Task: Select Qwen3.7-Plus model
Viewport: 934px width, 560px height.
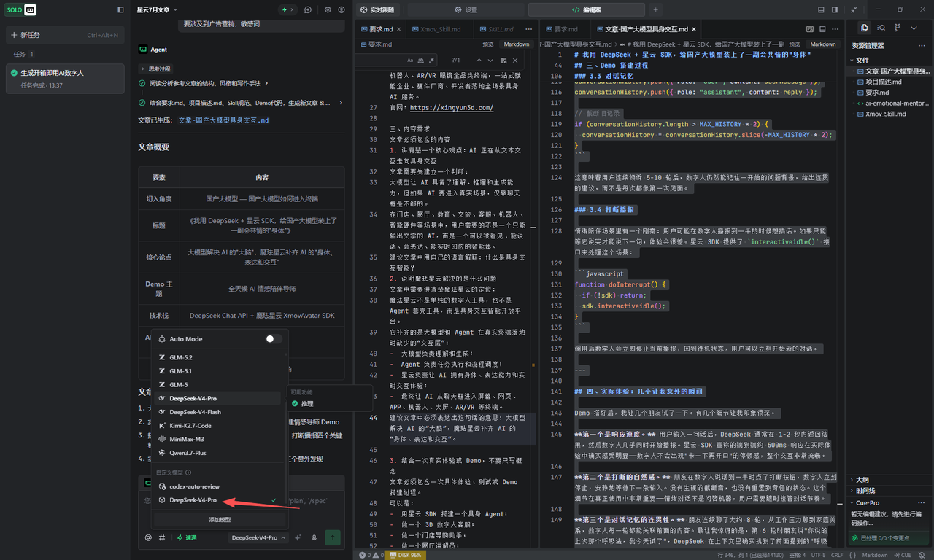Action: [217, 453]
